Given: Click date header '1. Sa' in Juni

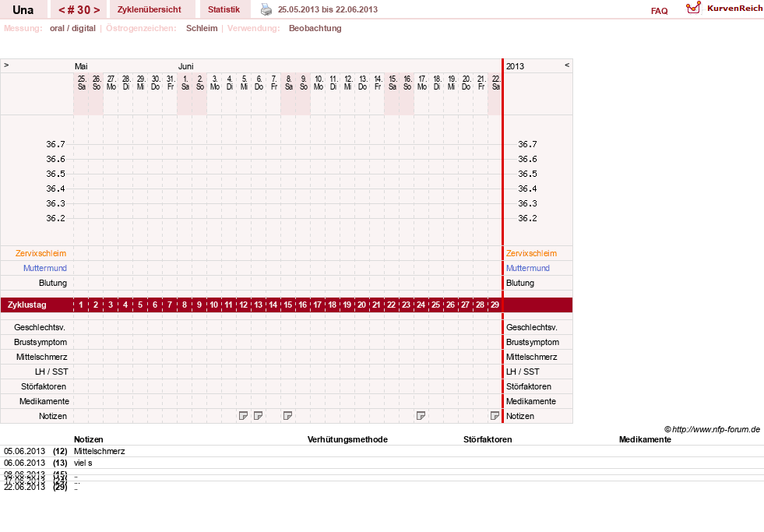Looking at the screenshot, I should pos(185,83).
